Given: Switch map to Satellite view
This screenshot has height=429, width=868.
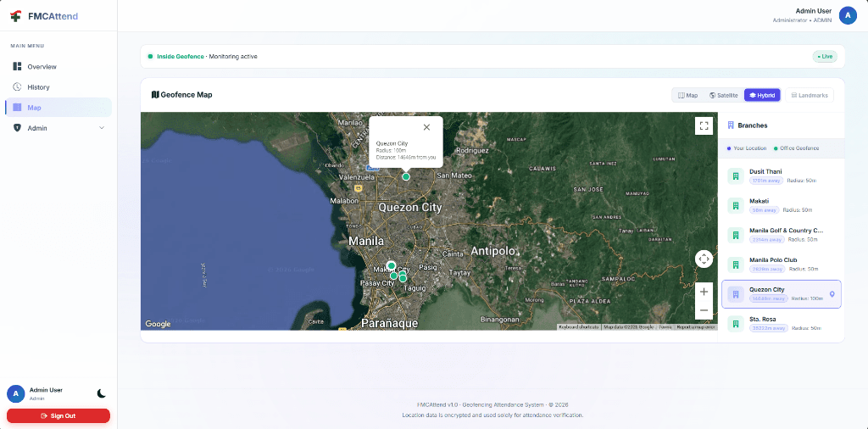Looking at the screenshot, I should pyautogui.click(x=724, y=95).
